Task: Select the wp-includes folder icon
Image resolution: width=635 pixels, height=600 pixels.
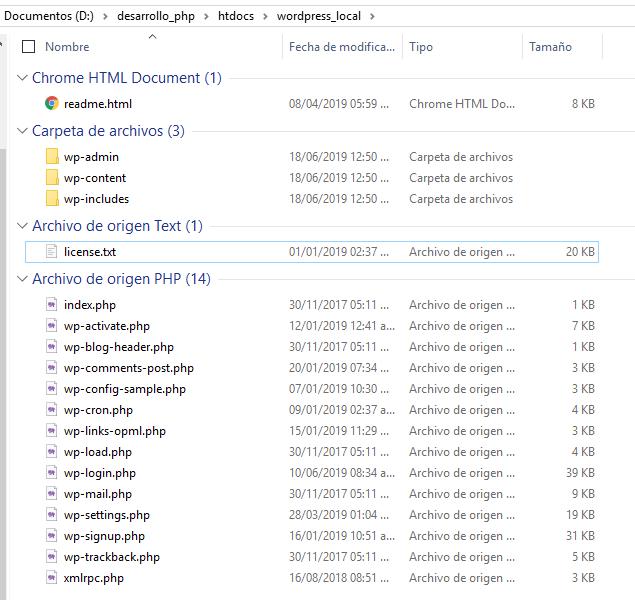Action: pos(52,198)
